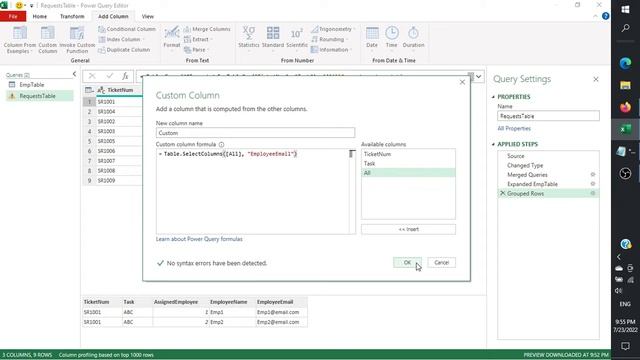Open the Date column tool
The width and height of the screenshot is (640, 360).
(372, 37)
